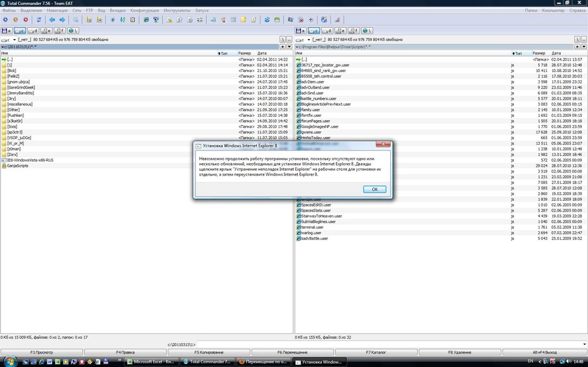Click the Alt+F4 Выход button
The image size is (588, 367).
pos(544,352)
